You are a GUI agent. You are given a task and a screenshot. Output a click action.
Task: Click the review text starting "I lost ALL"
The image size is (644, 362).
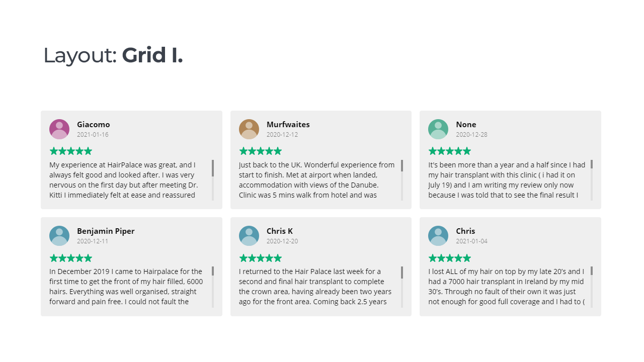(x=507, y=287)
